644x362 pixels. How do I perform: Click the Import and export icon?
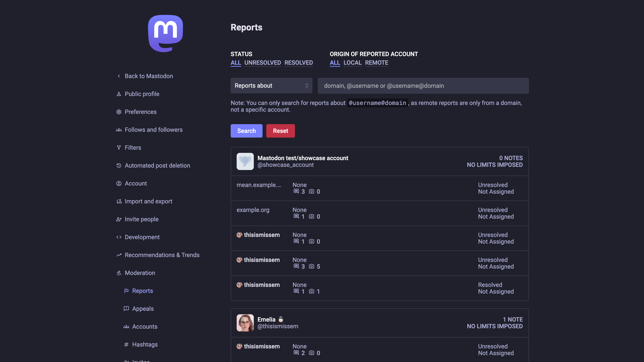pos(119,201)
